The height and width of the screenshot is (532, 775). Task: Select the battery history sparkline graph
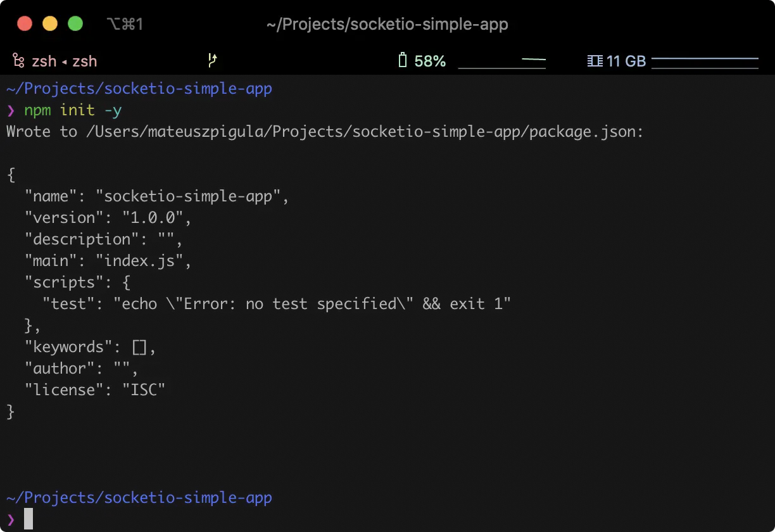(502, 61)
